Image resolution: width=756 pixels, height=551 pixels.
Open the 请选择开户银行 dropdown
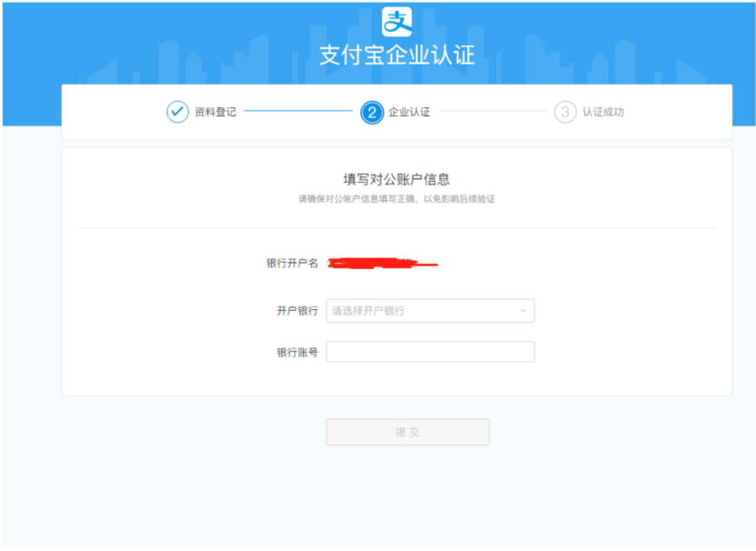(430, 311)
